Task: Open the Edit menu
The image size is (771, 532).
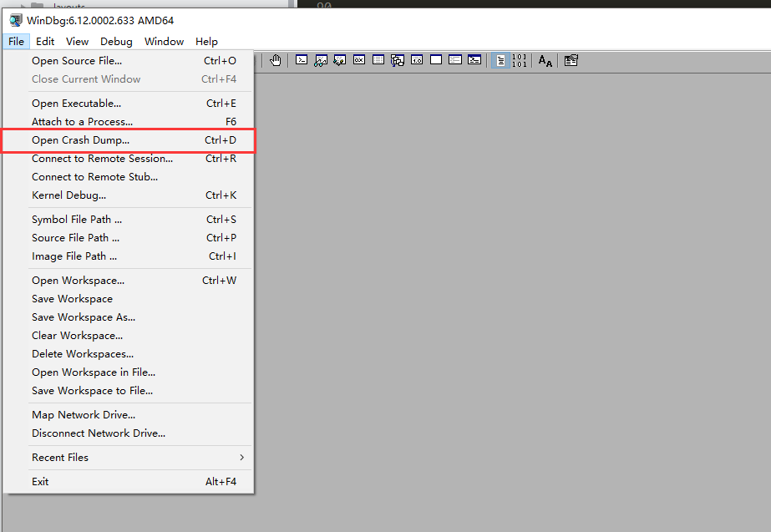Action: point(45,41)
